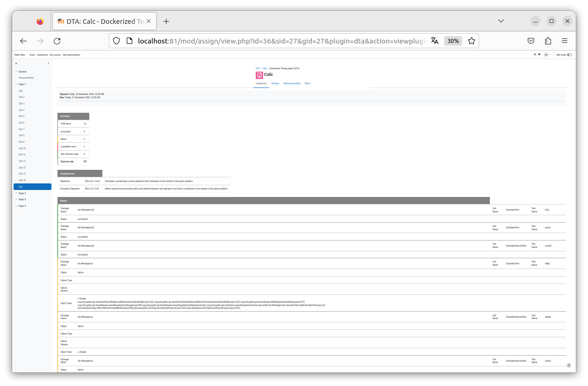Bookmark this page with the star icon

click(472, 41)
